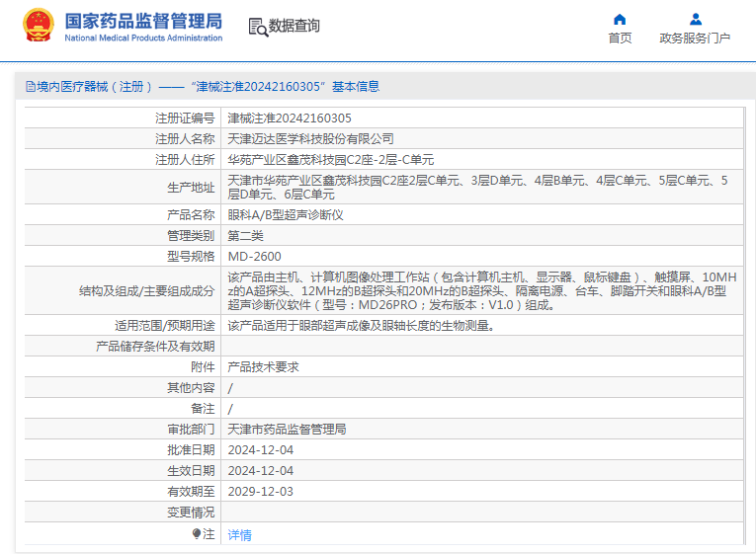This screenshot has height=554, width=756.
Task: Click the 型号规格 row label
Action: 191,257
